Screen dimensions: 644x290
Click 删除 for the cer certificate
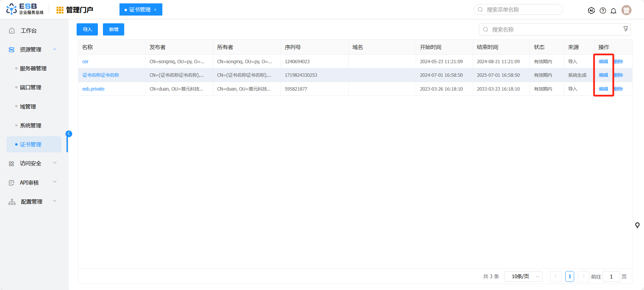[x=619, y=62]
